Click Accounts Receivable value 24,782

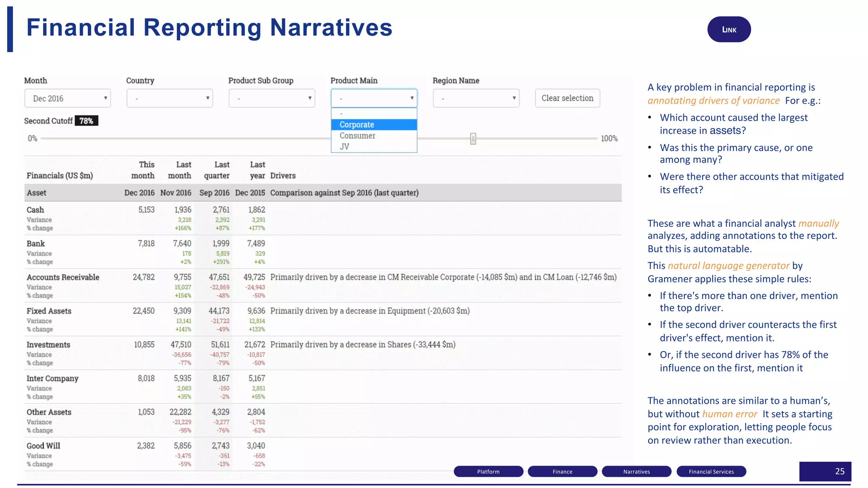tap(144, 277)
